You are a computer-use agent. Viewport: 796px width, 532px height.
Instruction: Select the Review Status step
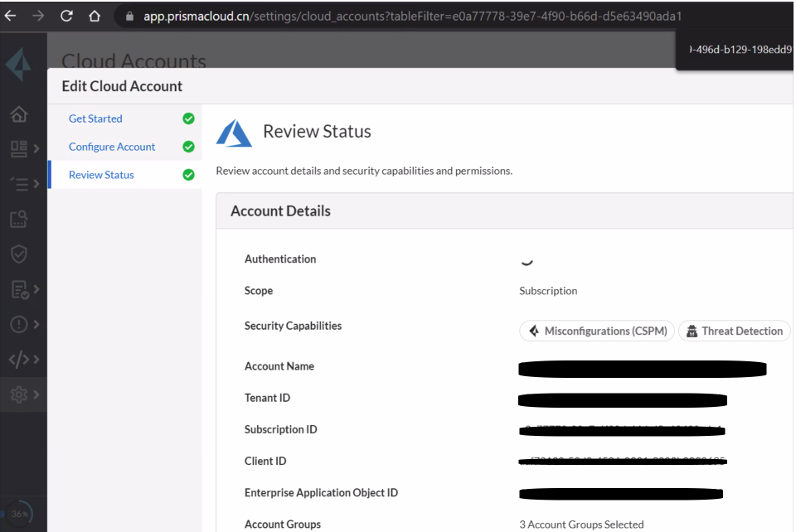101,175
